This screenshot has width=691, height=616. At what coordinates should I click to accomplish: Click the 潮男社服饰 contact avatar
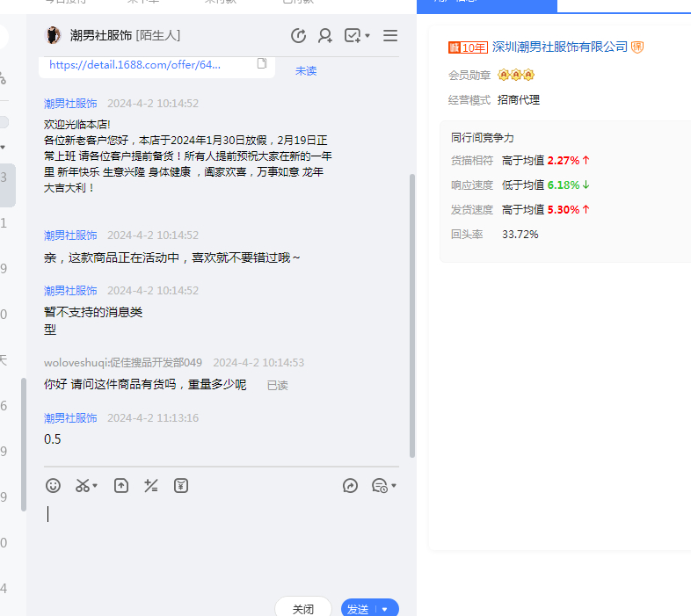tap(54, 35)
